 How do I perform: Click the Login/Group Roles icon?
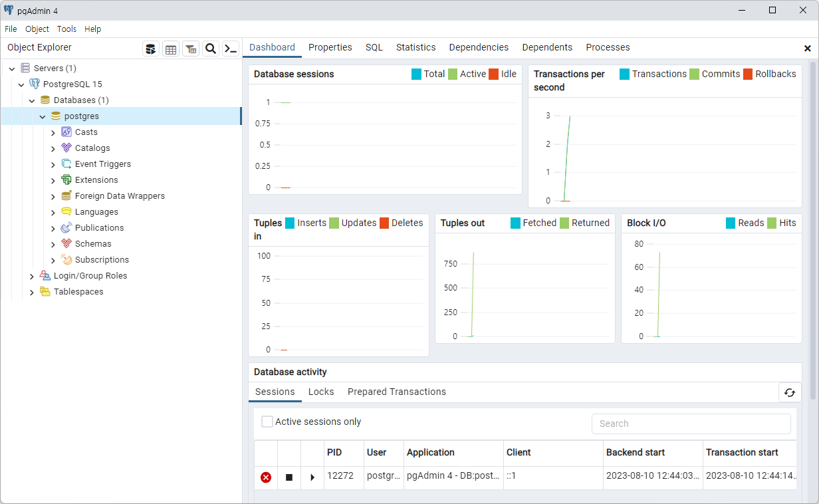[x=45, y=276]
